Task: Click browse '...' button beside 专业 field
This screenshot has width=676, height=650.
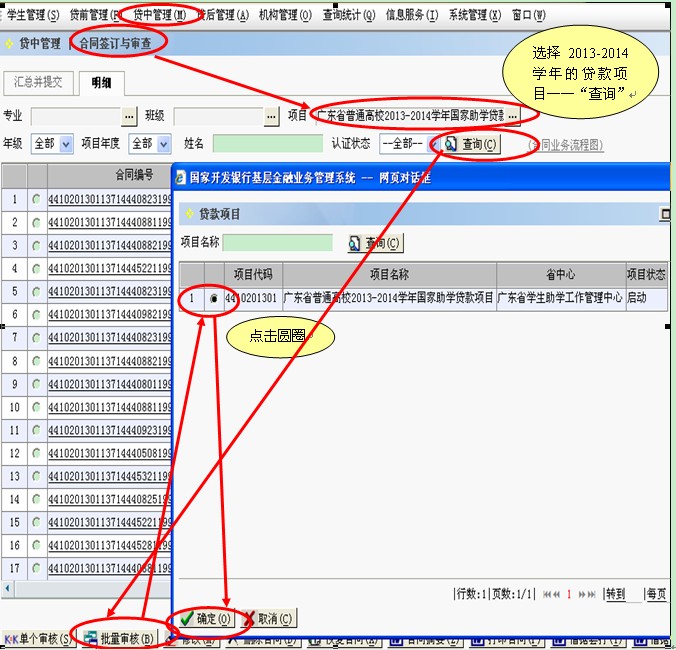Action: click(129, 116)
